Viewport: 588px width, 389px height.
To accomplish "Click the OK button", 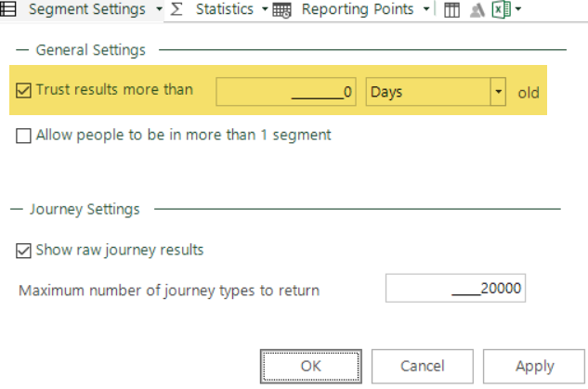I will click(311, 366).
